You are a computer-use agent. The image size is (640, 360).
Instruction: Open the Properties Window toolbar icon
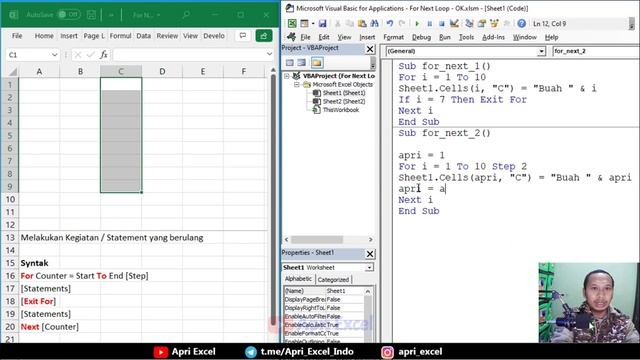click(482, 24)
